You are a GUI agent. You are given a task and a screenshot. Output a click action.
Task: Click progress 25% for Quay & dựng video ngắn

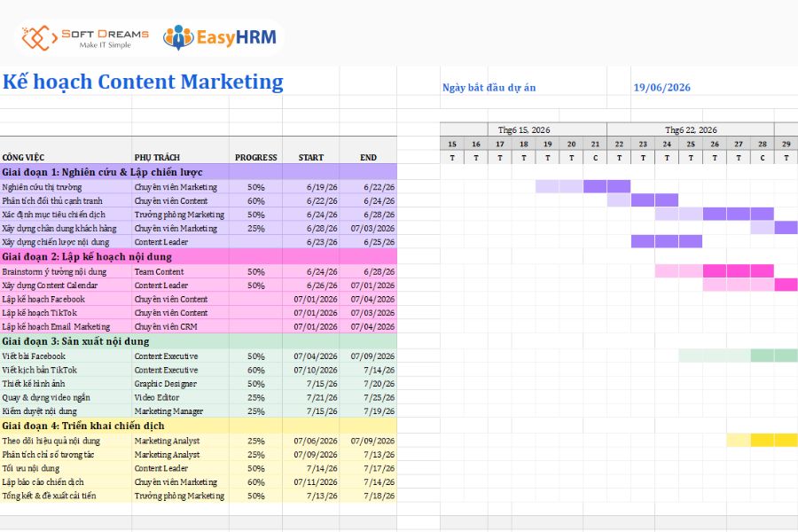point(256,397)
